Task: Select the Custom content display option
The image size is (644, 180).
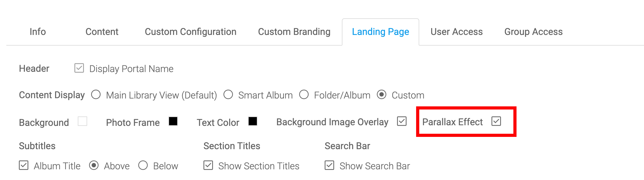Action: [381, 95]
